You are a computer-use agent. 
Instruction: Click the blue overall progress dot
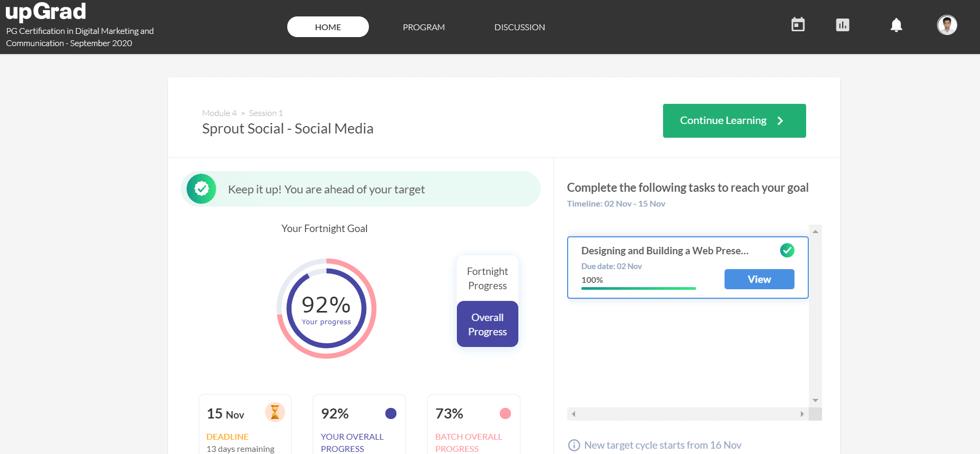pyautogui.click(x=391, y=413)
